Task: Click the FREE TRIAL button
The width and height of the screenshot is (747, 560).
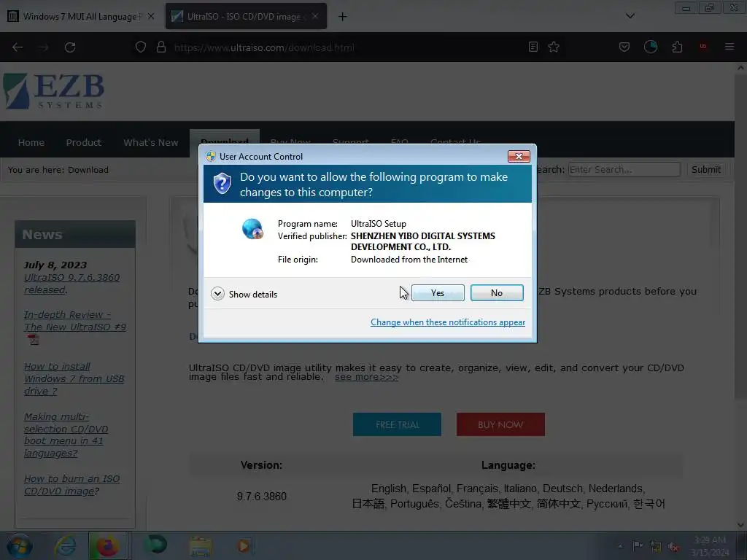Action: click(397, 424)
